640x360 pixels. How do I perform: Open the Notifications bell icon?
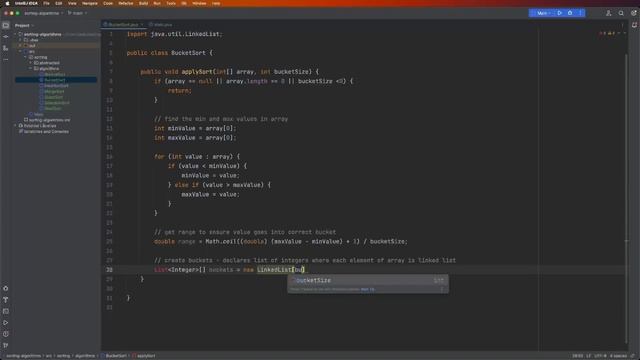634,25
